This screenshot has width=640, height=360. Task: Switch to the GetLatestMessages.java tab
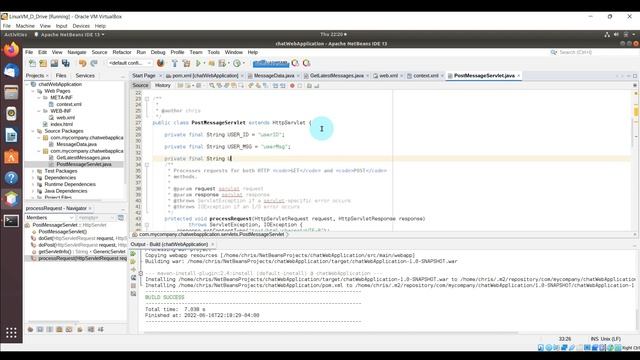(337, 76)
